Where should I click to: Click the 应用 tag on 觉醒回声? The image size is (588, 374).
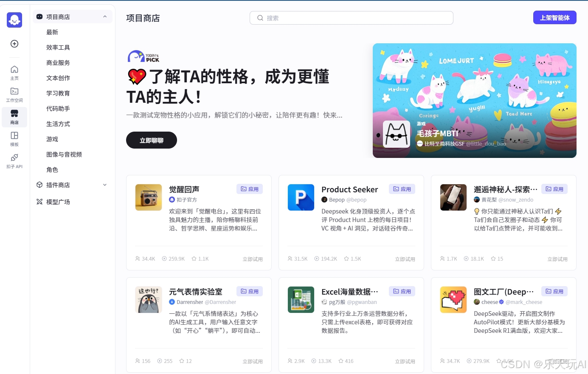250,189
